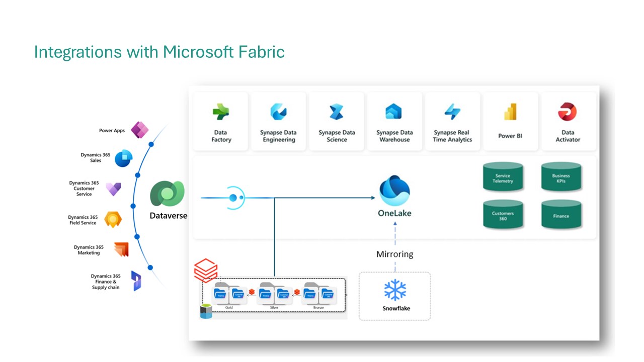Click the Gold folder pair
This screenshot has height=362, width=644.
coord(230,293)
